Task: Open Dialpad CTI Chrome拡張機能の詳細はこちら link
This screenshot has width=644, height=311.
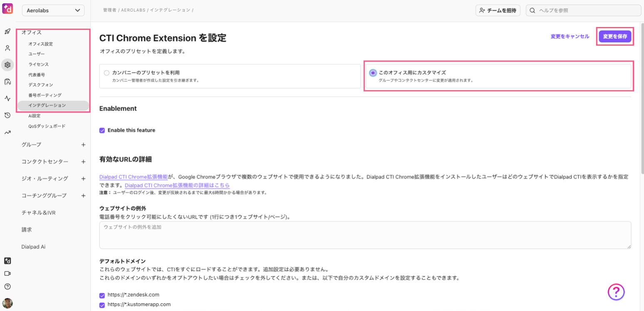Action: pyautogui.click(x=177, y=185)
